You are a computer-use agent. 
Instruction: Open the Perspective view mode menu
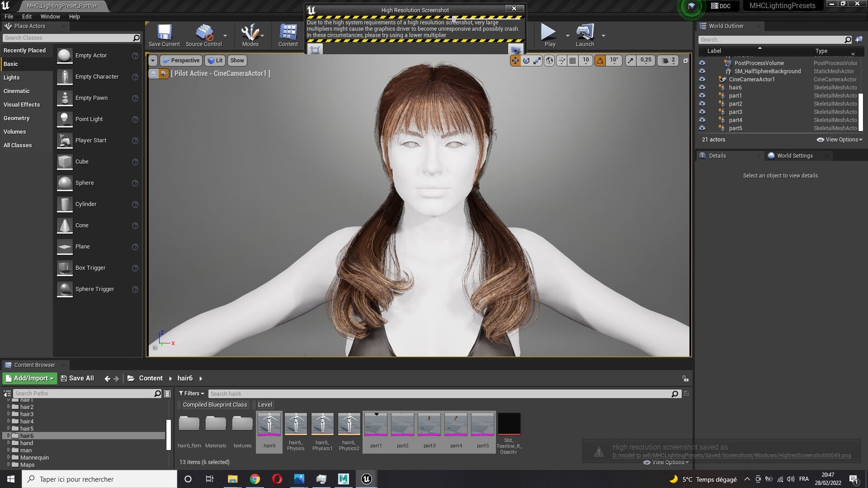(x=181, y=61)
